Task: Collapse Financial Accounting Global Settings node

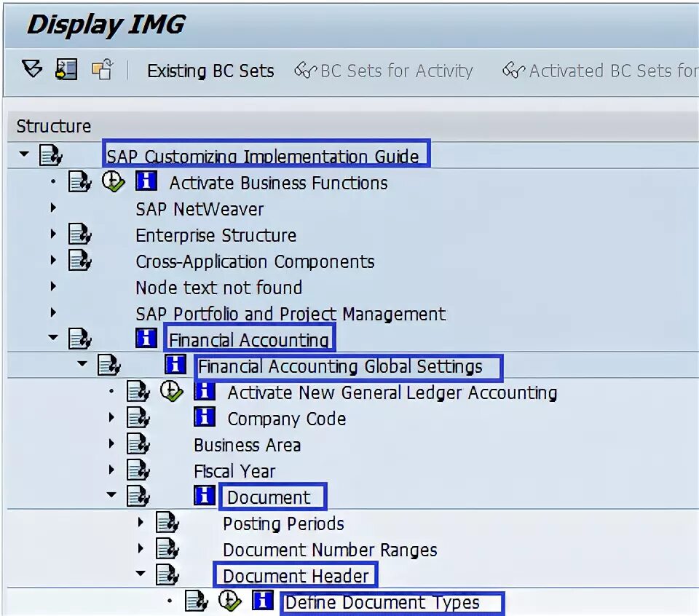Action: point(82,364)
